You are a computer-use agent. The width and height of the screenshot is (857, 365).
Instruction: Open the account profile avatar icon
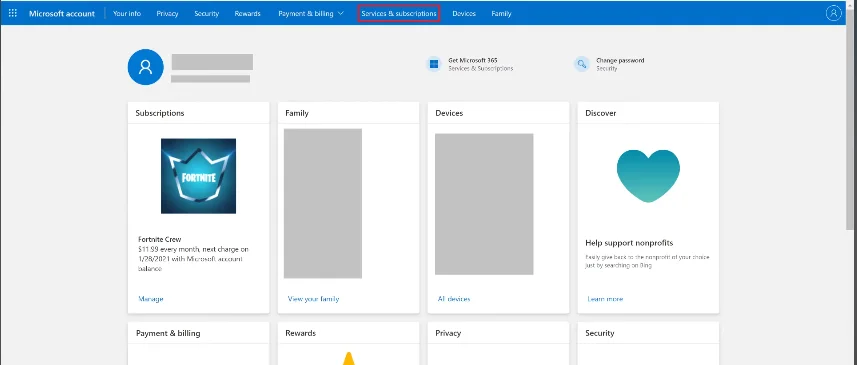tap(833, 13)
